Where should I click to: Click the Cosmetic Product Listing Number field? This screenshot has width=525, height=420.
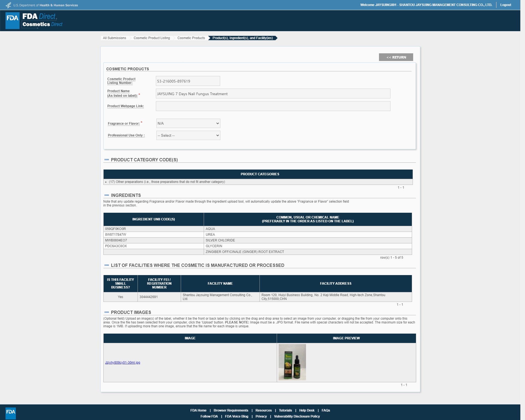[x=188, y=81]
